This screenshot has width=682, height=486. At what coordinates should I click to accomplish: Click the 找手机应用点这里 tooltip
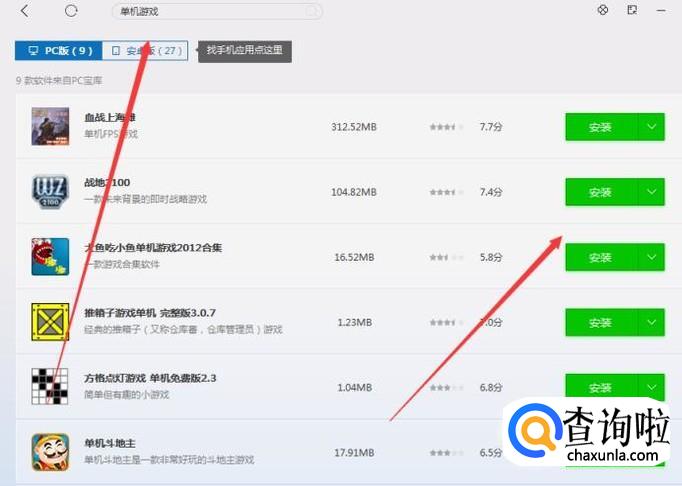click(245, 51)
